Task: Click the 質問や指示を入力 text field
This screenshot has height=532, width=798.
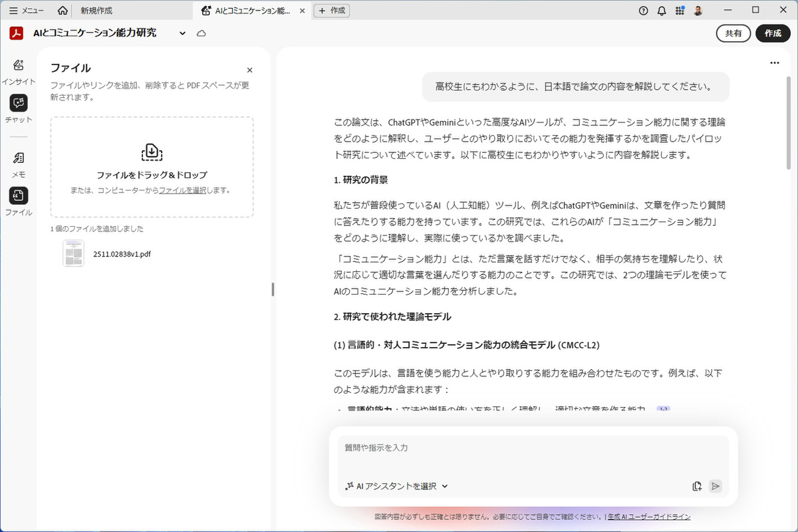Action: coord(532,448)
